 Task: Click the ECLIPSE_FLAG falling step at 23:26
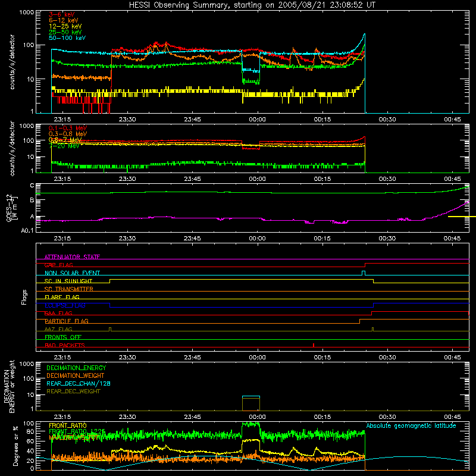[109, 305]
